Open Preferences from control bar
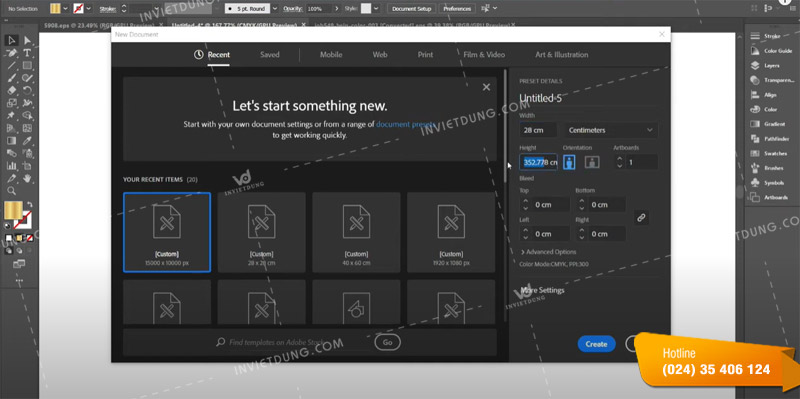 tap(457, 9)
